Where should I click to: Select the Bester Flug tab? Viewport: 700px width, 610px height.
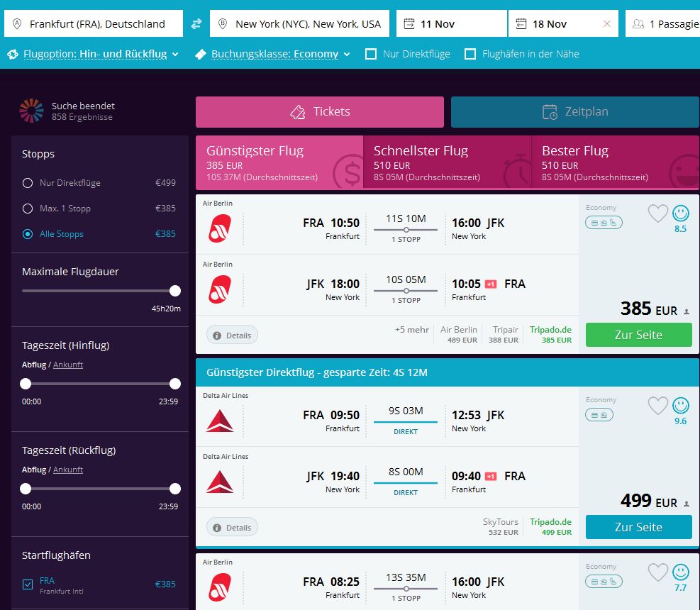pyautogui.click(x=616, y=163)
